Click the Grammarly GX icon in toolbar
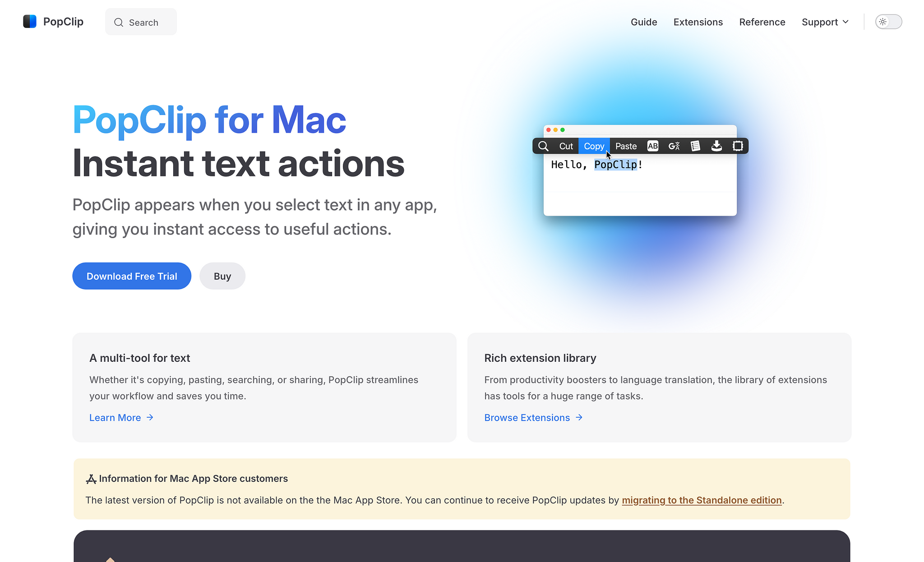 pos(673,146)
